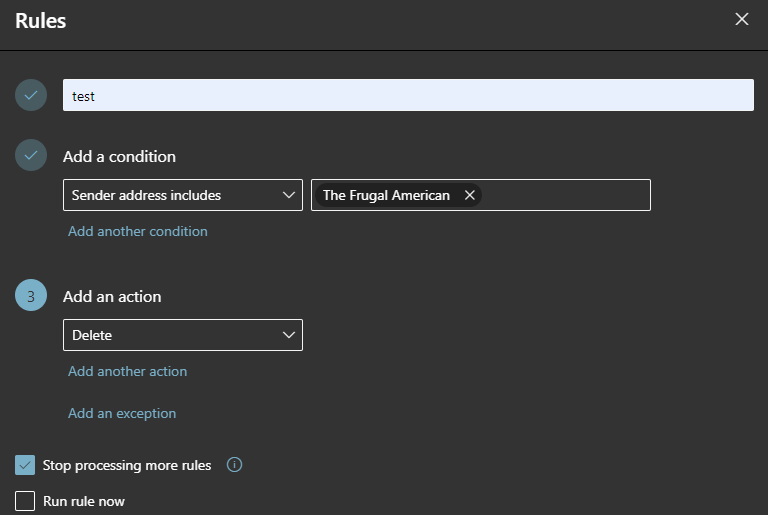Enable 'Run rule now' checkbox
This screenshot has height=515, width=768.
tap(25, 501)
